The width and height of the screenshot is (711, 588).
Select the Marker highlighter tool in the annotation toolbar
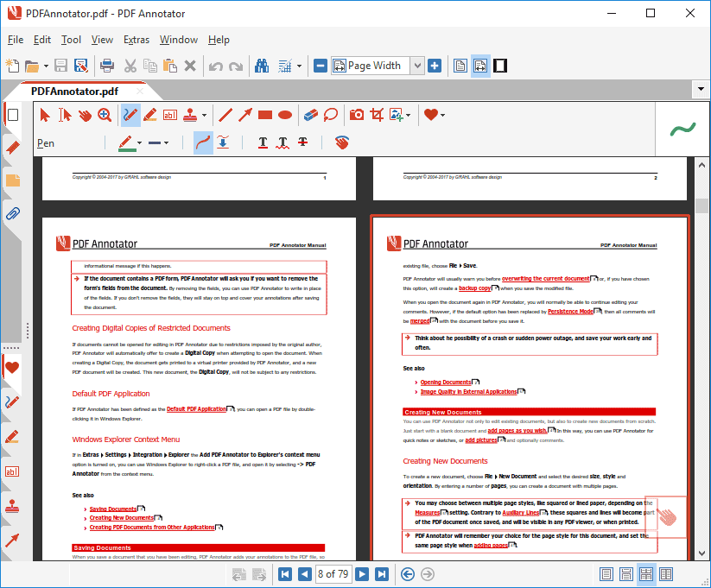(x=150, y=115)
